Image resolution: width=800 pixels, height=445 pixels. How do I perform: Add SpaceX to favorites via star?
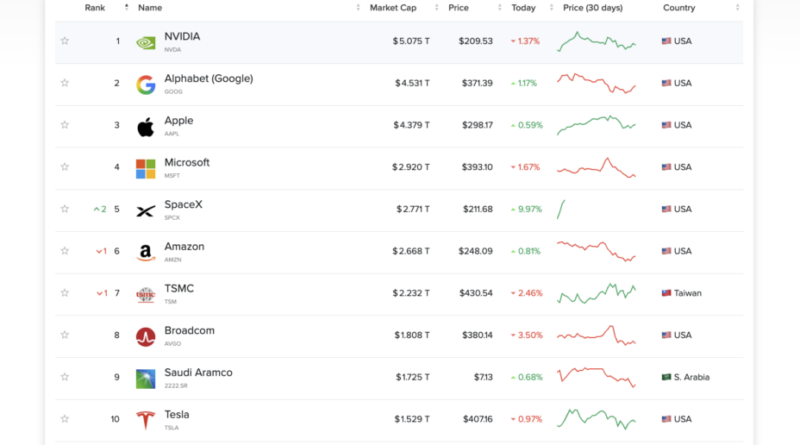pyautogui.click(x=65, y=209)
